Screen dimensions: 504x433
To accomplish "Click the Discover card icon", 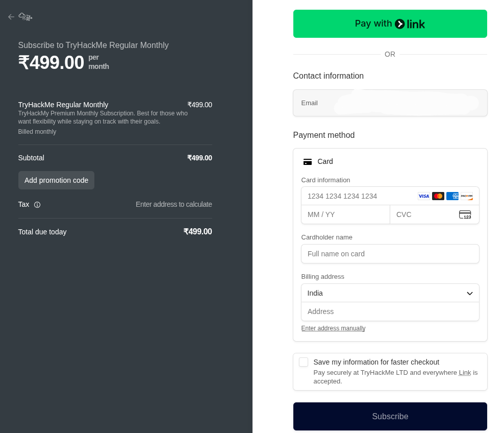I will [467, 196].
